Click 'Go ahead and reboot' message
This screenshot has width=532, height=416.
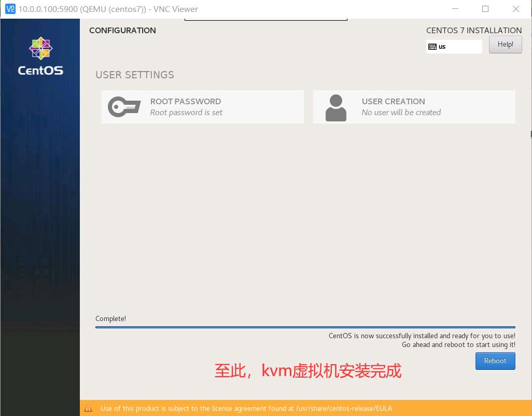click(x=458, y=344)
